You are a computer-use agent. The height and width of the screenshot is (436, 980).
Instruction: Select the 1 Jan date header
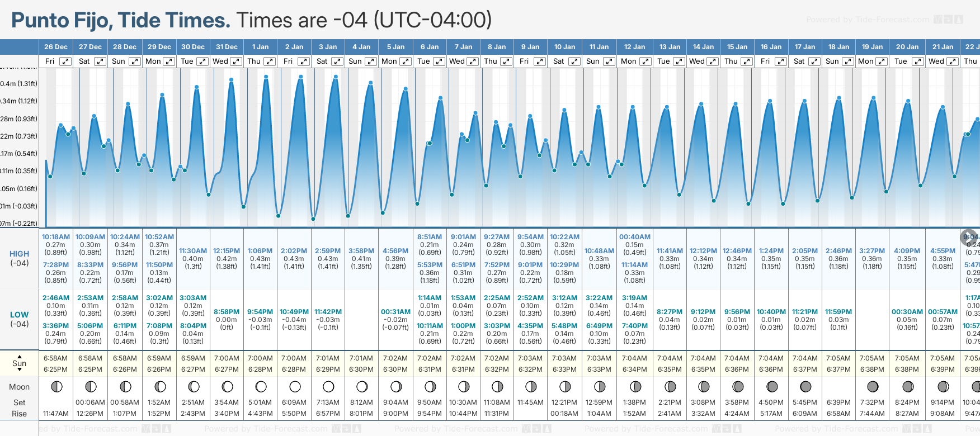tap(260, 47)
